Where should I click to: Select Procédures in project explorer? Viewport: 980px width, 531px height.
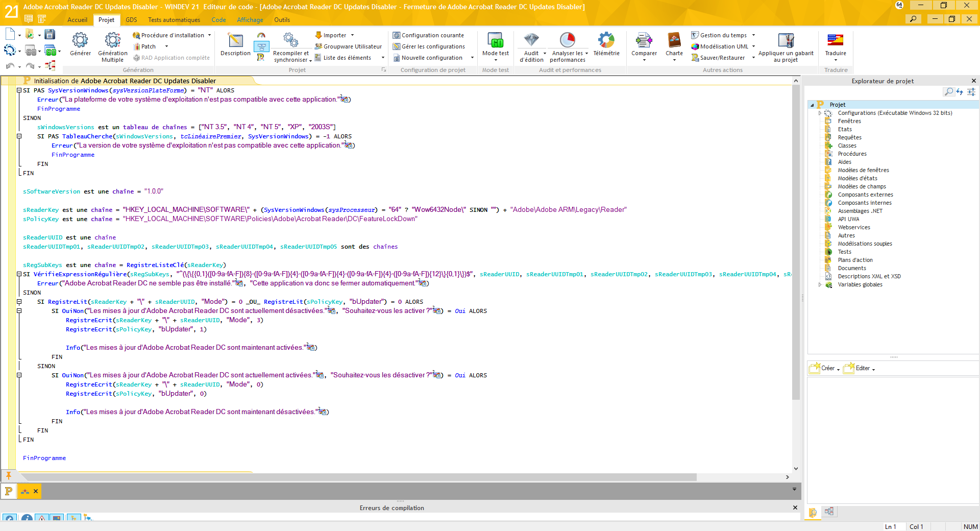pyautogui.click(x=852, y=154)
